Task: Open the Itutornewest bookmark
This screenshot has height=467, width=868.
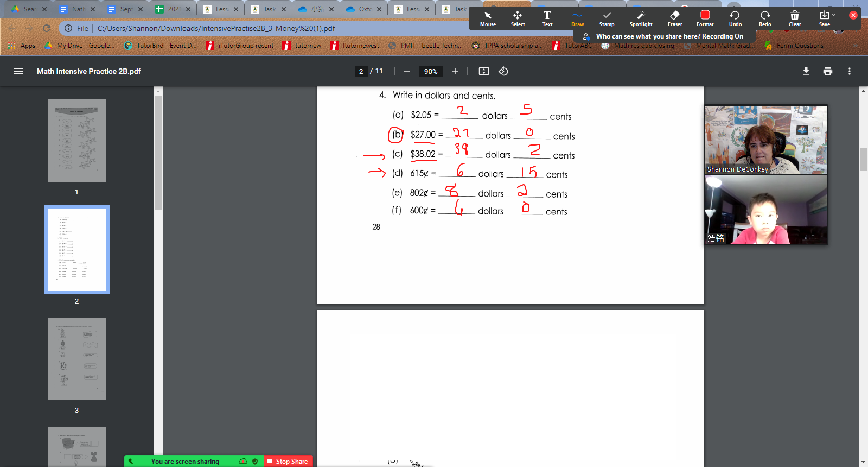Action: click(x=355, y=46)
